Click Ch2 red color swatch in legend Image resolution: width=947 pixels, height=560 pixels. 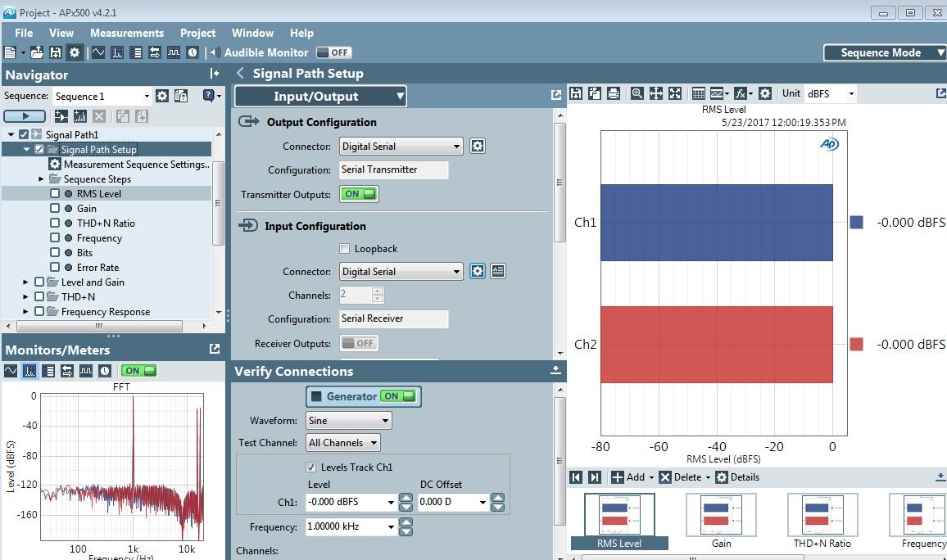coord(856,344)
